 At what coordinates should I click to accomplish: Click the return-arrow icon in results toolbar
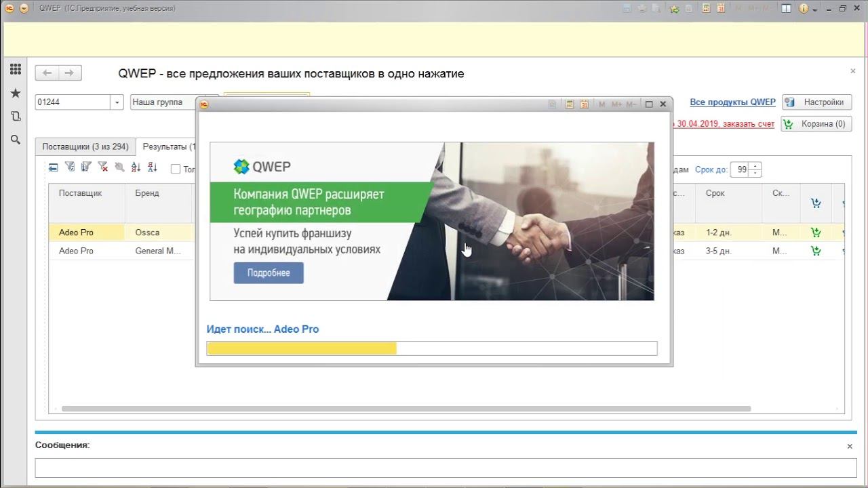(54, 167)
